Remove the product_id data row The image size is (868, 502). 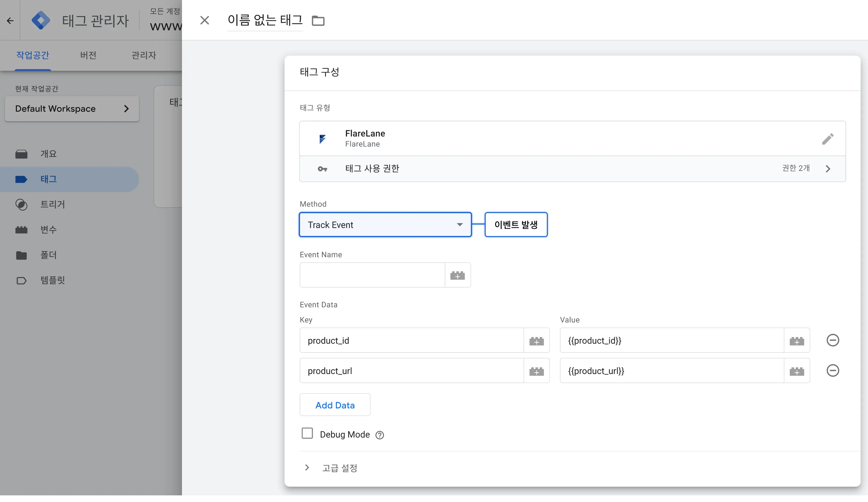pyautogui.click(x=832, y=340)
